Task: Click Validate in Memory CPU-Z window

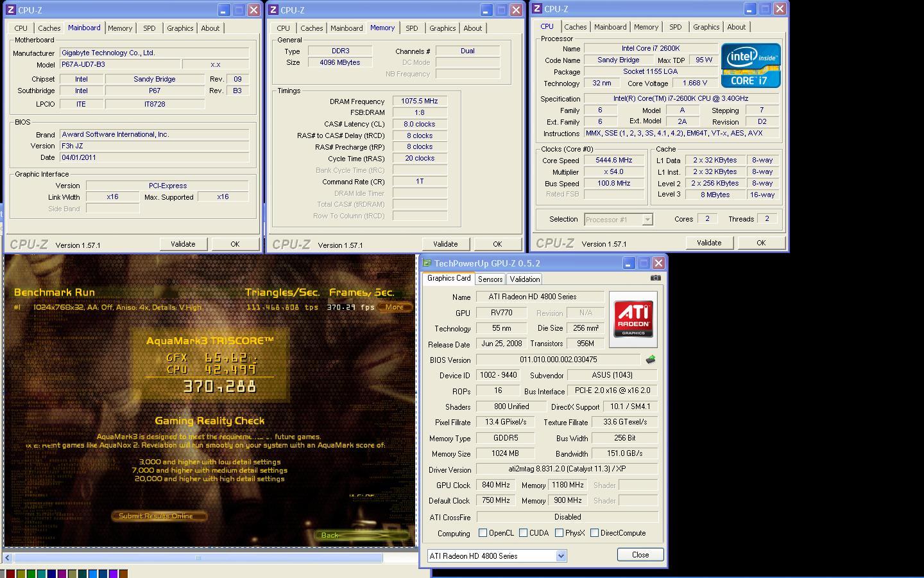Action: coord(445,244)
